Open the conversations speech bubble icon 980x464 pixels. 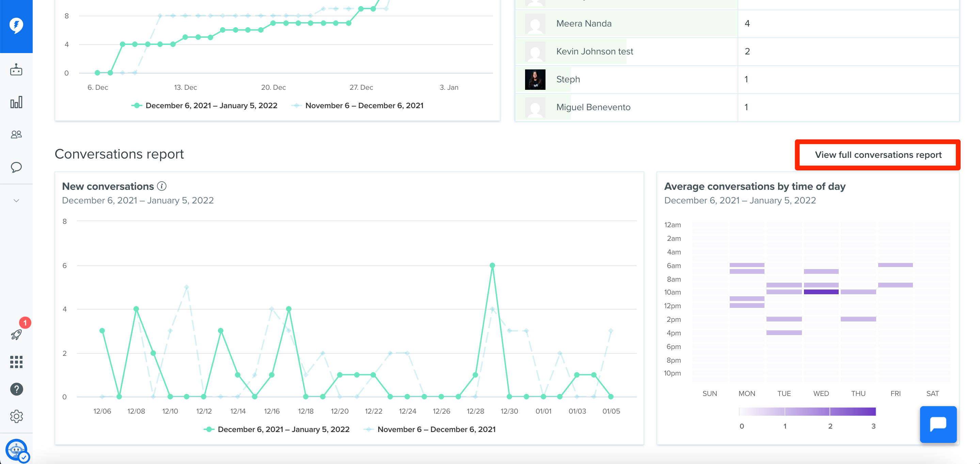(16, 167)
